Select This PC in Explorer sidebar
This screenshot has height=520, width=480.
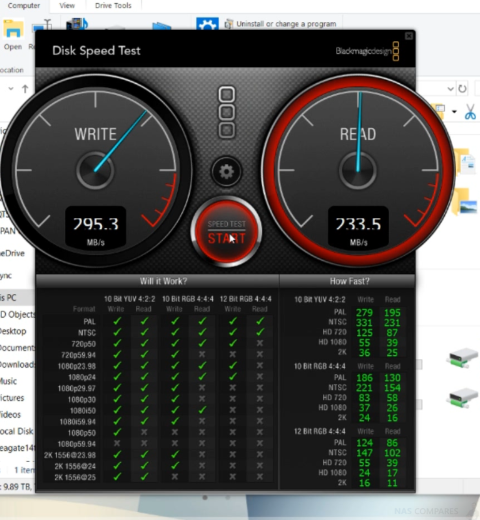click(x=8, y=297)
